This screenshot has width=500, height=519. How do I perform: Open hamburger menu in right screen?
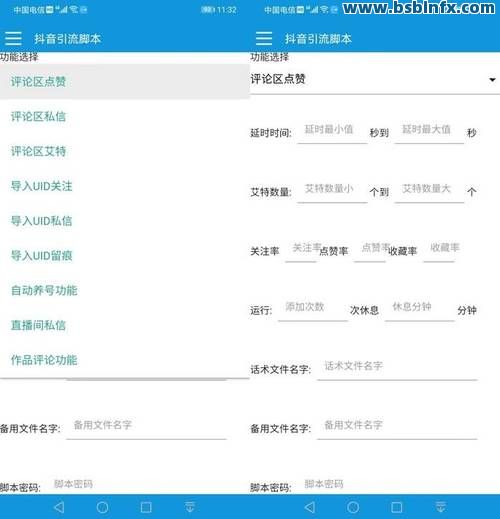click(x=264, y=38)
